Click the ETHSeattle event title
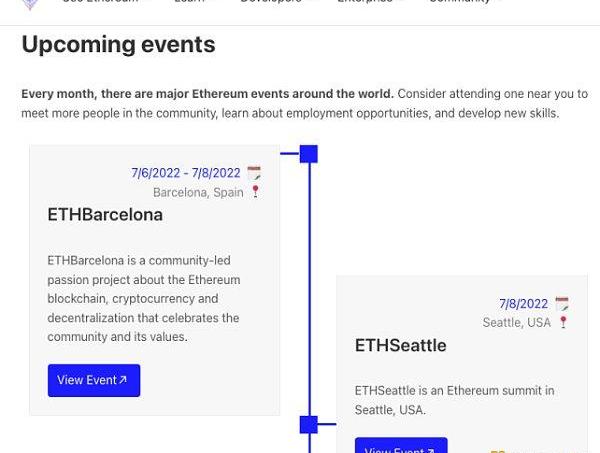 (400, 345)
